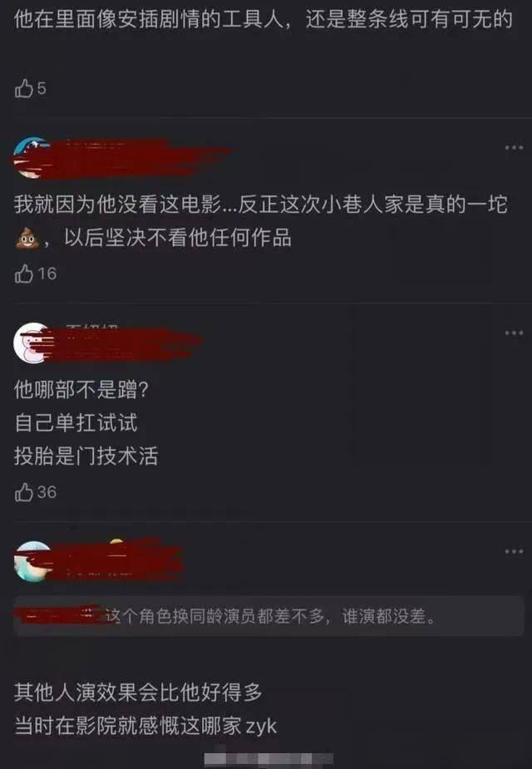Tap the comment line 投胎是门技术活
532x769 pixels.
pos(86,456)
